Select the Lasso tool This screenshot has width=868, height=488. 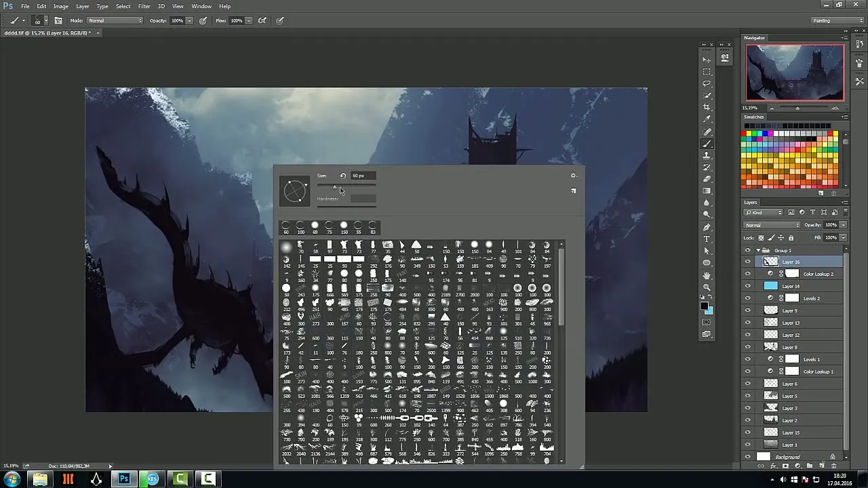click(707, 84)
